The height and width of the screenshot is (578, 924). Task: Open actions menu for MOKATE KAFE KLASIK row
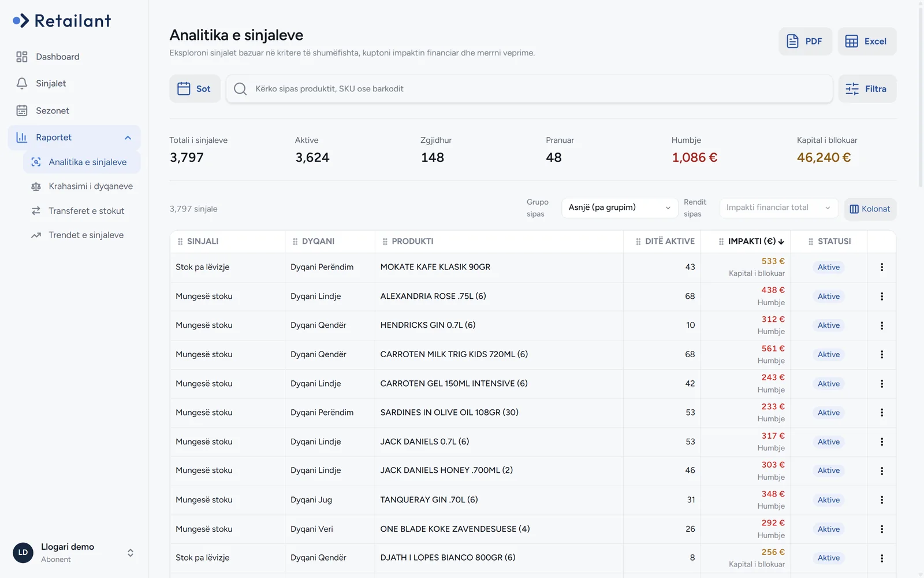[x=882, y=267]
